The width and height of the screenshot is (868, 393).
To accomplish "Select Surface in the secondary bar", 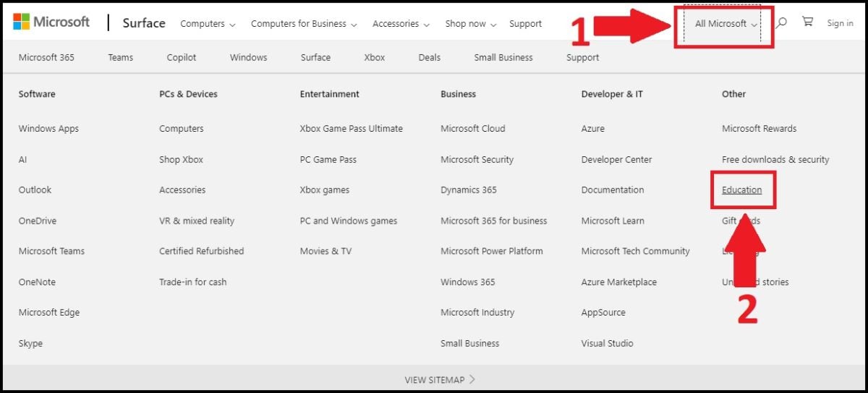I will 315,57.
